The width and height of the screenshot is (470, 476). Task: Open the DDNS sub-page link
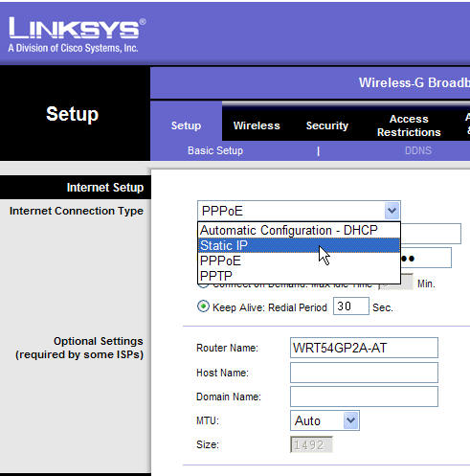(418, 150)
